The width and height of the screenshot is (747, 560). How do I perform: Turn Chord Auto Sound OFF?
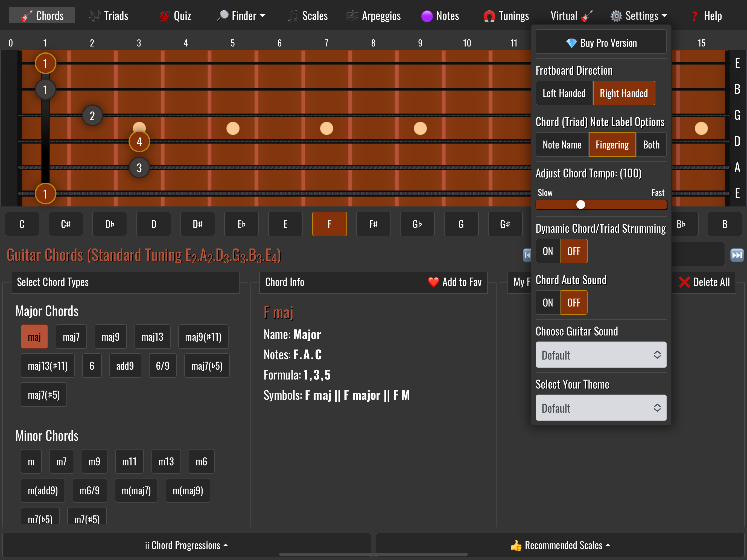[574, 303]
